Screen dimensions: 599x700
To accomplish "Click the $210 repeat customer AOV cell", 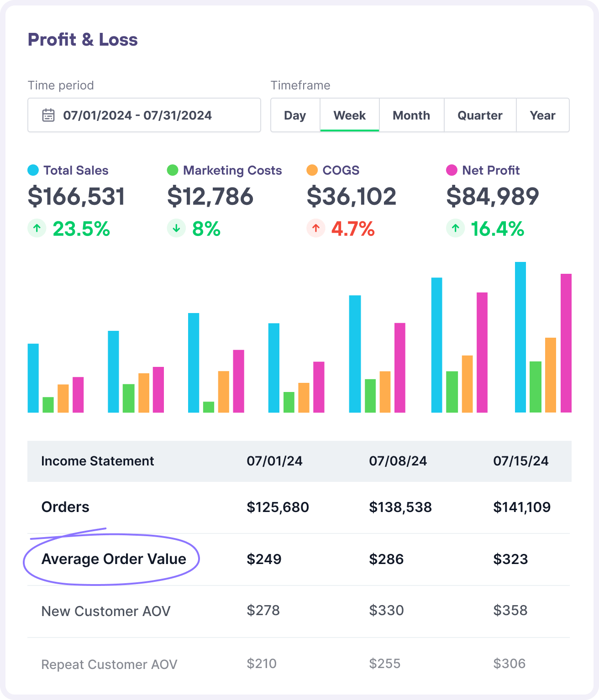I will (x=262, y=663).
